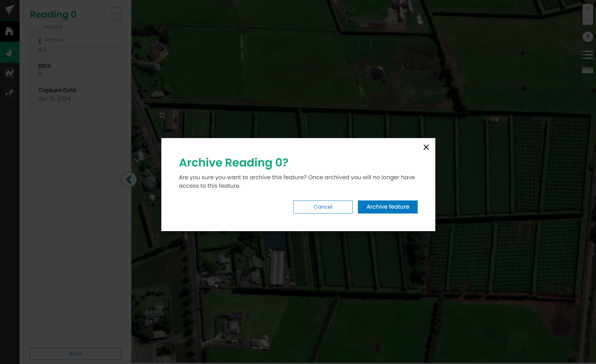Activate the ruler measurement tool
The height and width of the screenshot is (364, 596).
588,70
